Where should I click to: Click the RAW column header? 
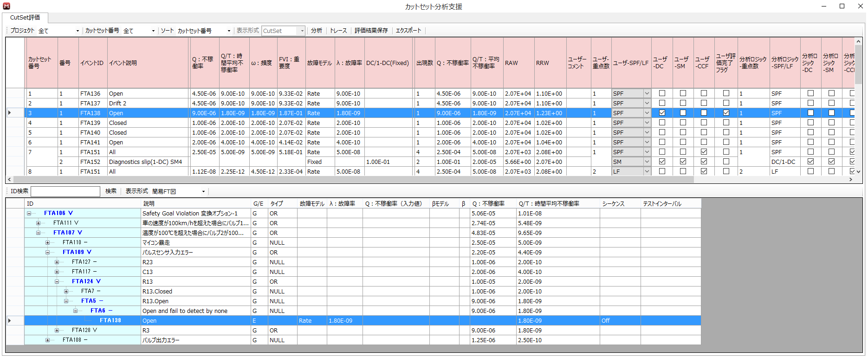tap(519, 63)
